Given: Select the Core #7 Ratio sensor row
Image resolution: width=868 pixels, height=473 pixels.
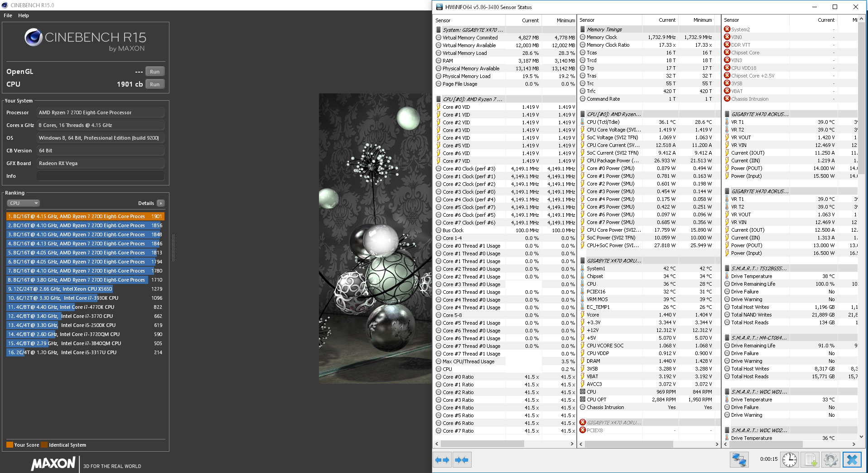Looking at the screenshot, I should click(x=505, y=431).
